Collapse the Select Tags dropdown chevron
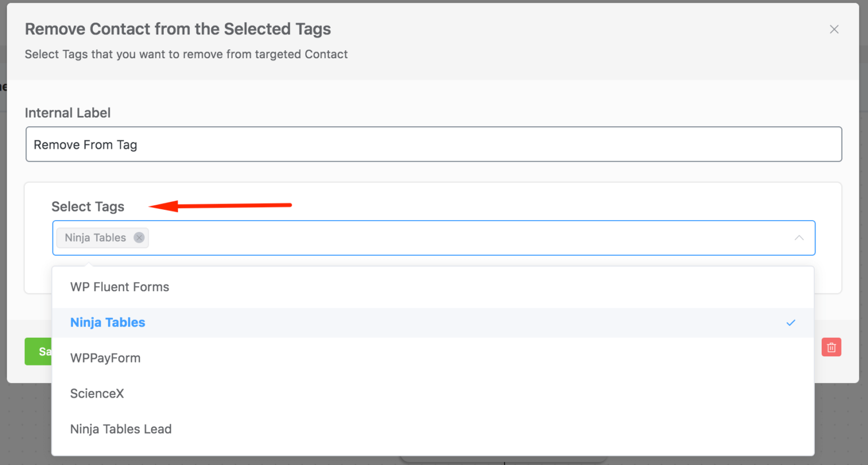The height and width of the screenshot is (465, 868). click(799, 238)
